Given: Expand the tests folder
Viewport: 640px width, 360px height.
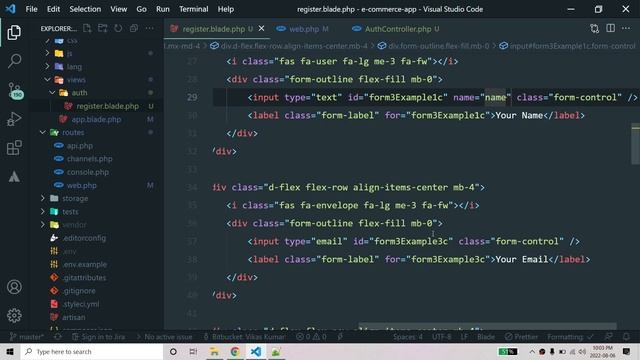Looking at the screenshot, I should [42, 211].
